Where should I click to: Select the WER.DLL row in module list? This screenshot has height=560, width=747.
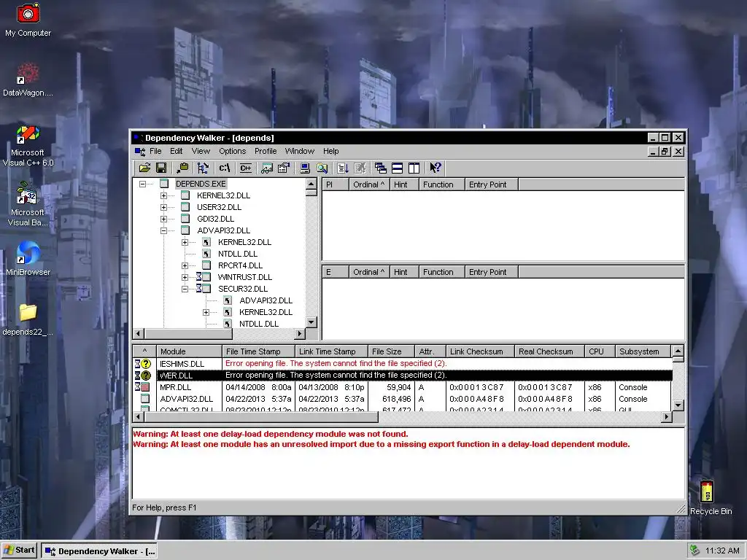[x=403, y=376]
